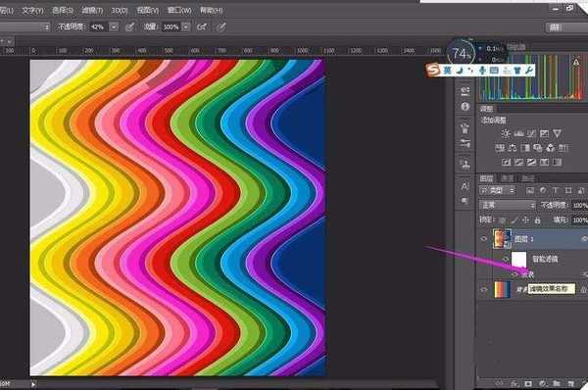Open the 窗口(W) Window menu

(x=179, y=10)
